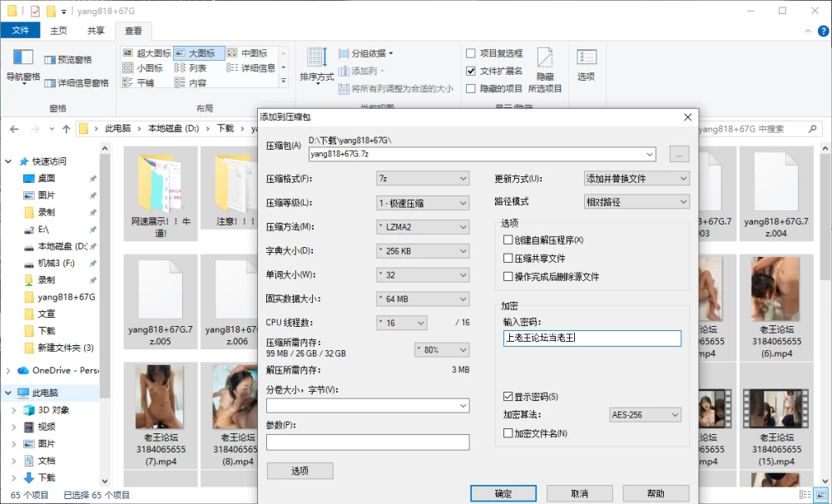The width and height of the screenshot is (832, 504).
Task: Open Explorer Help question mark icon
Action: (x=824, y=32)
